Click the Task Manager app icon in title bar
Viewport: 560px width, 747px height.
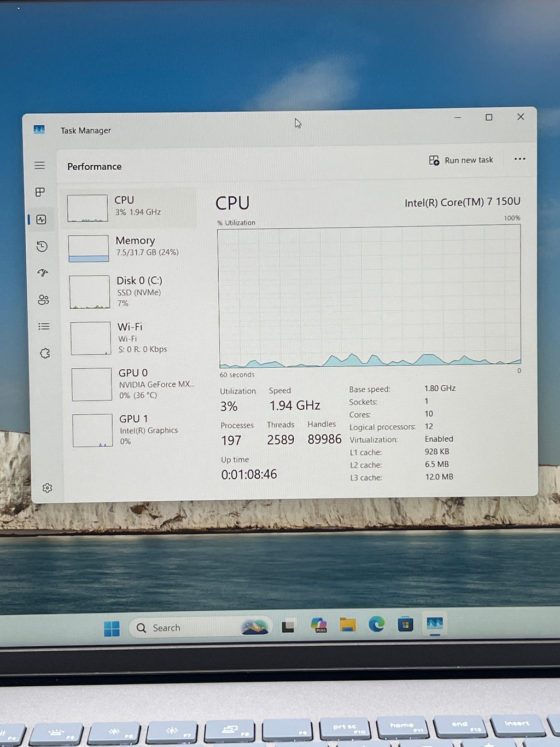click(39, 130)
